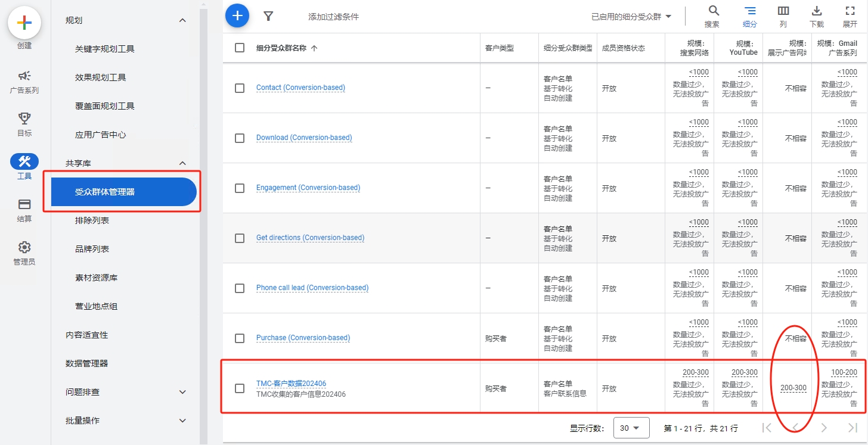The height and width of the screenshot is (445, 868).
Task: Click 购买者 customer type in Purchase row
Action: point(496,338)
